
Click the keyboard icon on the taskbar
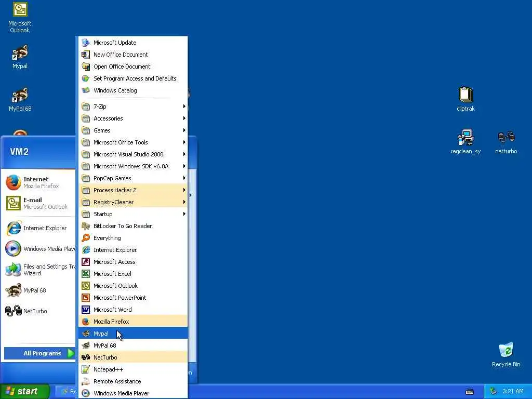470,392
